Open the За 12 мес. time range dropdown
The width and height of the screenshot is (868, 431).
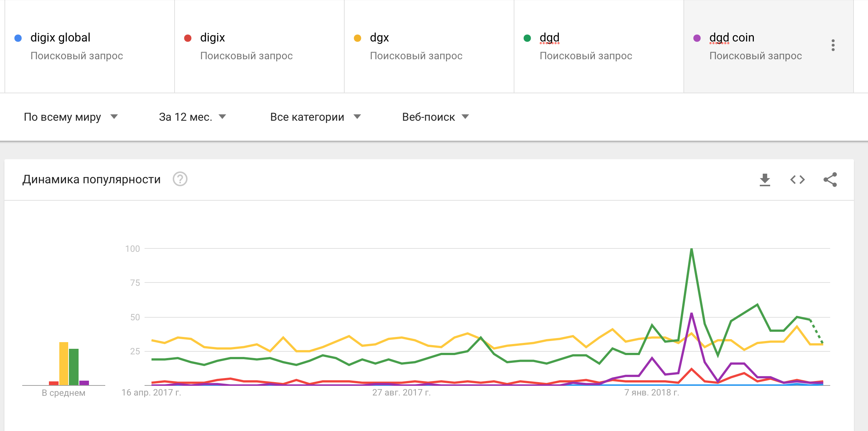pyautogui.click(x=192, y=117)
